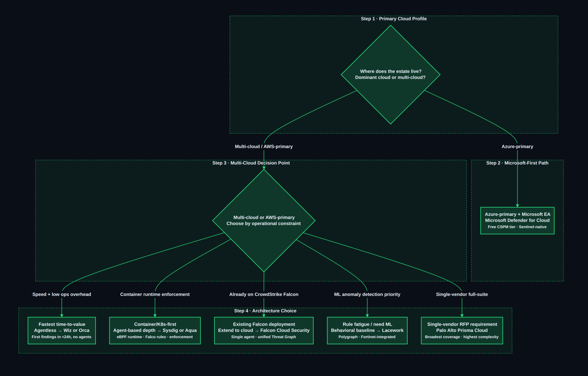This screenshot has height=376, width=588.
Task: Select the 'Container/K8s-first' Sysdig or Aqua box
Action: [155, 331]
